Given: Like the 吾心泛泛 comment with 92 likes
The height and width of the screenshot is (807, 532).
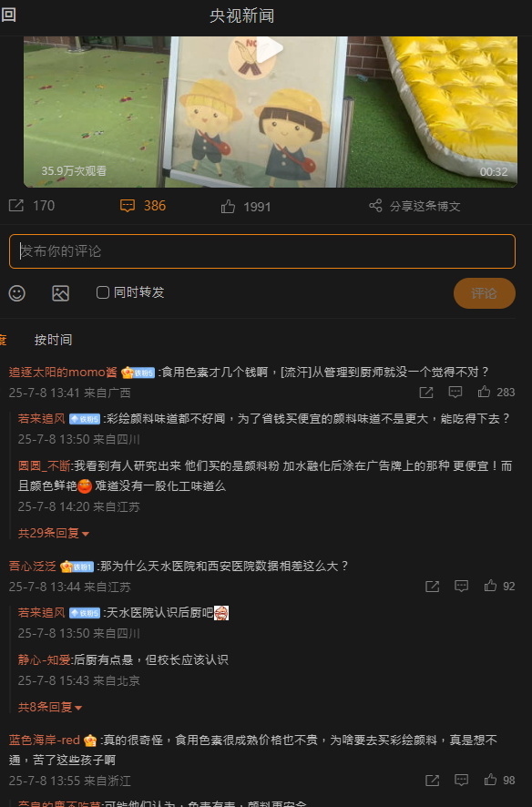Looking at the screenshot, I should (490, 586).
